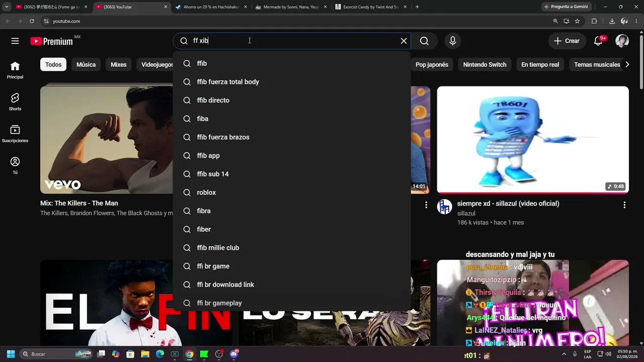The image size is (644, 362).
Task: Open the Chrome zoom magnifier indicator
Action: click(555, 21)
